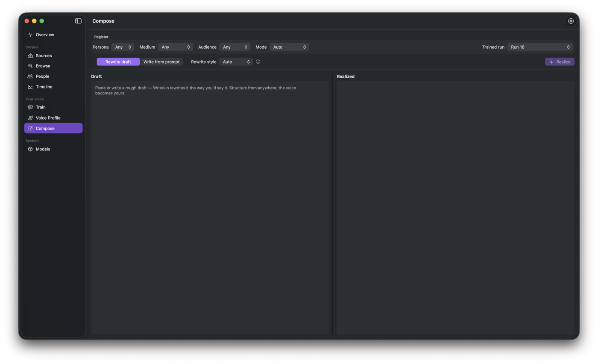Image resolution: width=598 pixels, height=364 pixels.
Task: Open the Browse section
Action: pyautogui.click(x=53, y=66)
